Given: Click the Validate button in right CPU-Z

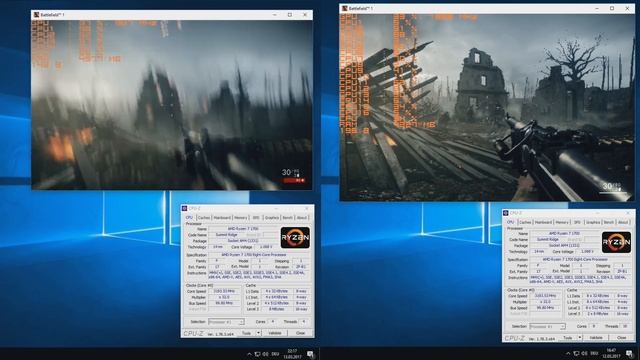Looking at the screenshot, I should click(596, 338).
